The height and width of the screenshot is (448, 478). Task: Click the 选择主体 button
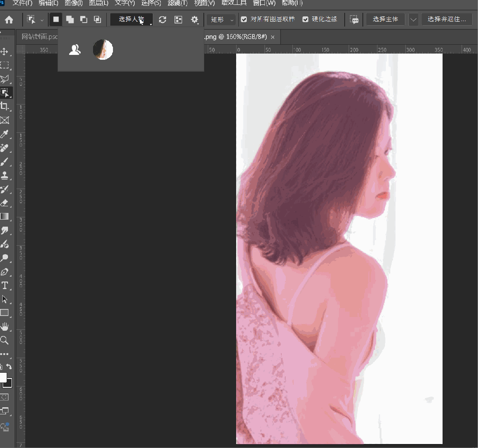click(385, 19)
